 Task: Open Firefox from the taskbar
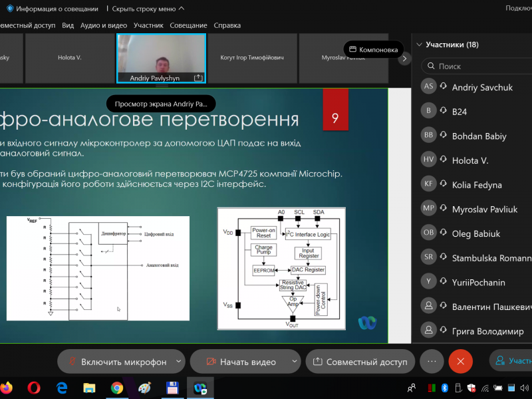pos(5,388)
